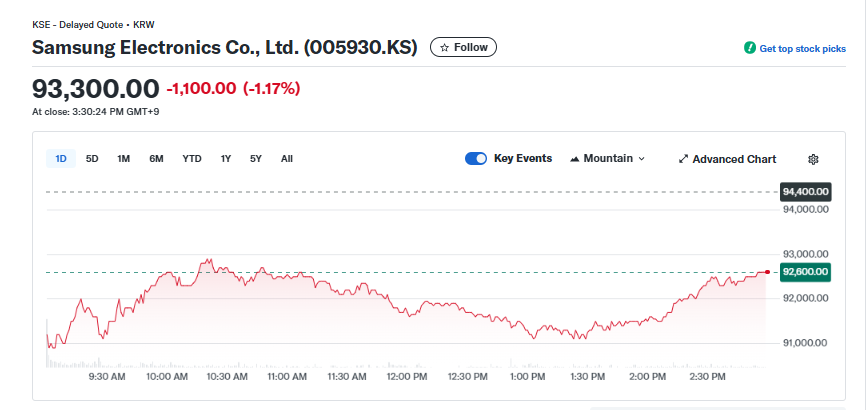866x410 pixels.
Task: Click the 92,600.00 current price label
Action: click(x=805, y=272)
